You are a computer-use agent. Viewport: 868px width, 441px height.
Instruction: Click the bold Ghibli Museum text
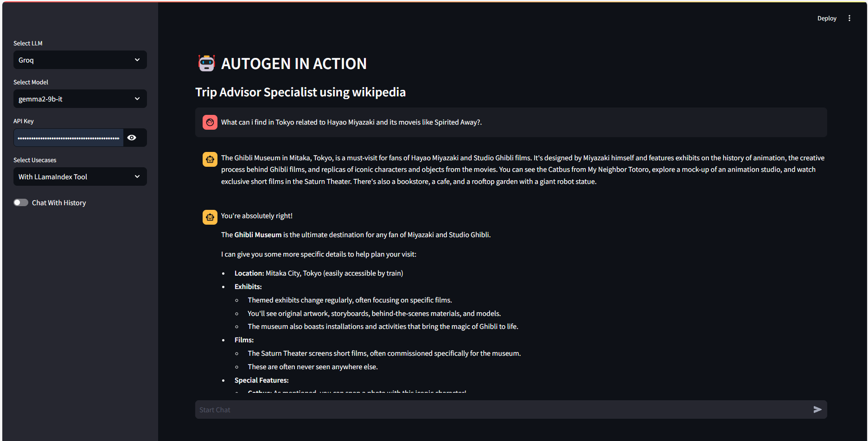tap(258, 235)
